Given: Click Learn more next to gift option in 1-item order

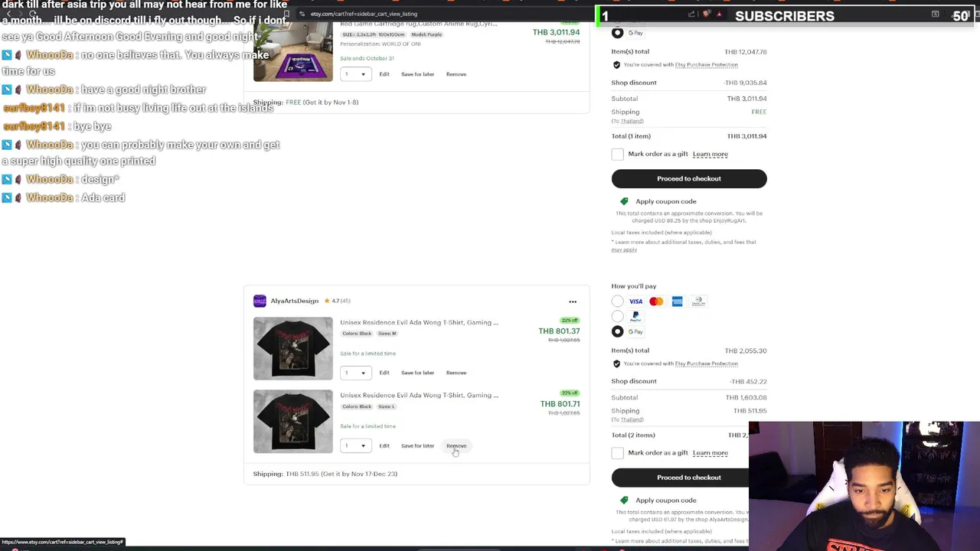Looking at the screenshot, I should point(710,154).
